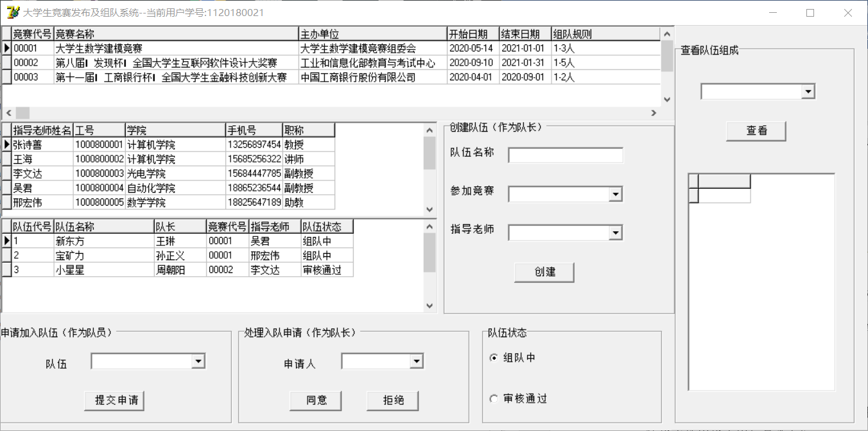The width and height of the screenshot is (868, 431).
Task: Select teacher 张诗蔷 in the teacher table
Action: pos(42,145)
